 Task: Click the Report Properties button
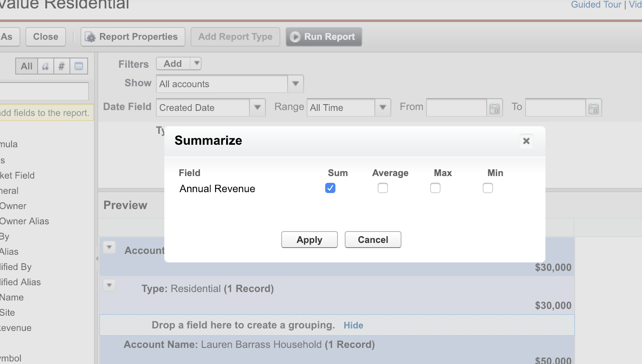[x=133, y=37]
